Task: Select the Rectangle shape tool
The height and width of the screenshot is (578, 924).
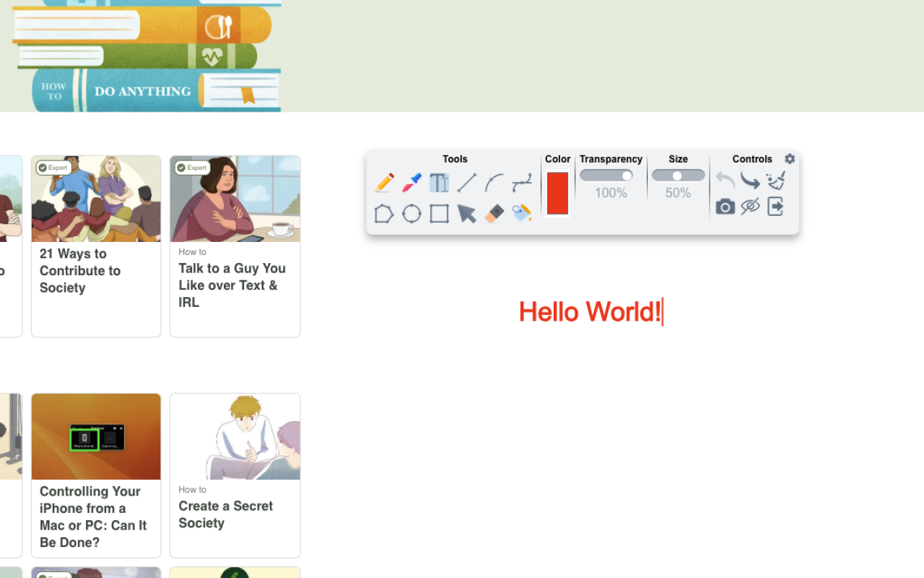Action: (439, 213)
